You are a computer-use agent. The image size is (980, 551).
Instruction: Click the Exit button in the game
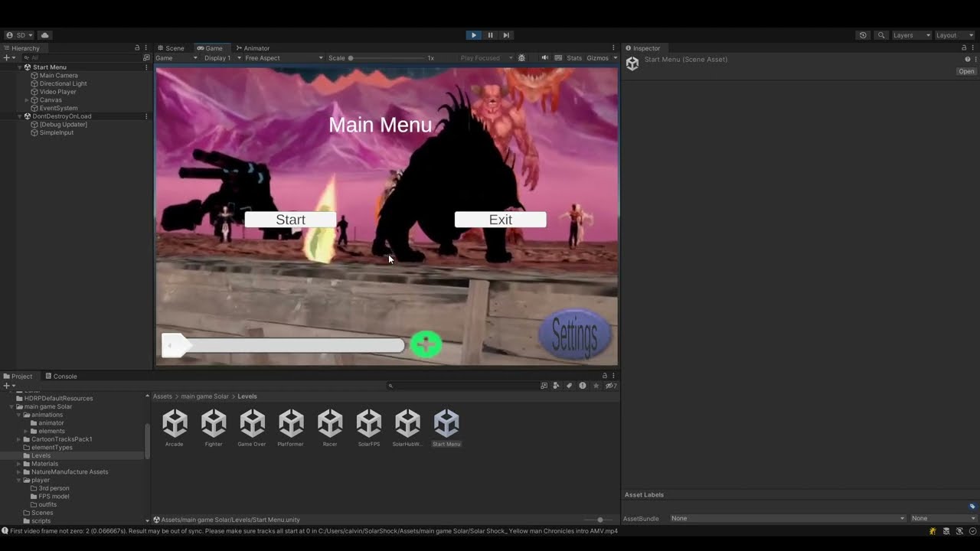pyautogui.click(x=500, y=220)
